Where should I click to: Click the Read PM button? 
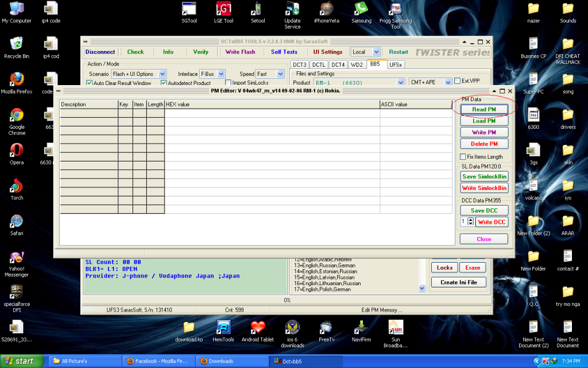click(483, 109)
